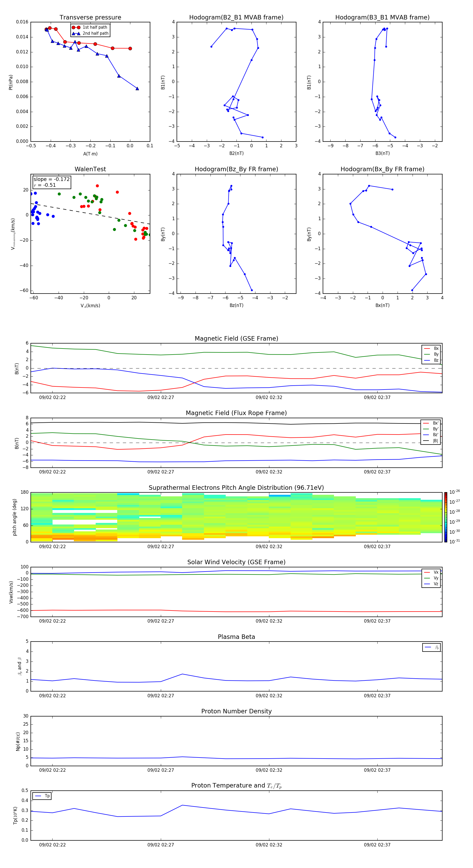Click the "Magnetic Field (GSE Frame)" title

click(x=236, y=339)
